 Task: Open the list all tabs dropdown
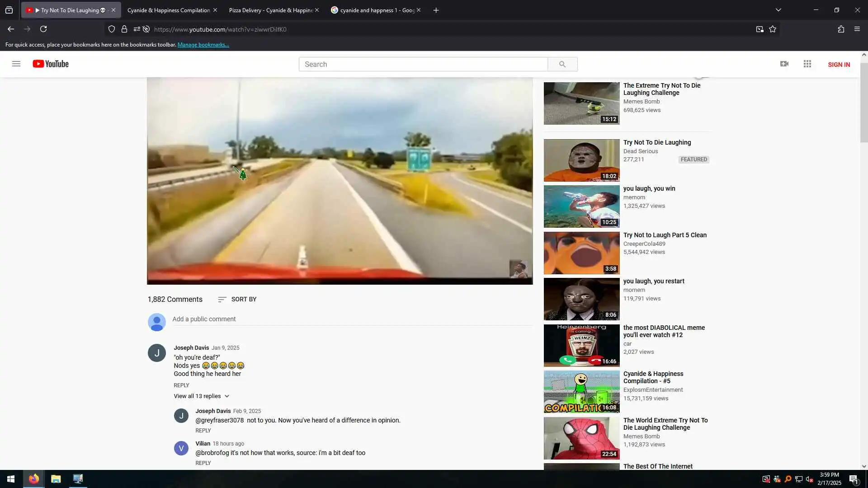(778, 10)
